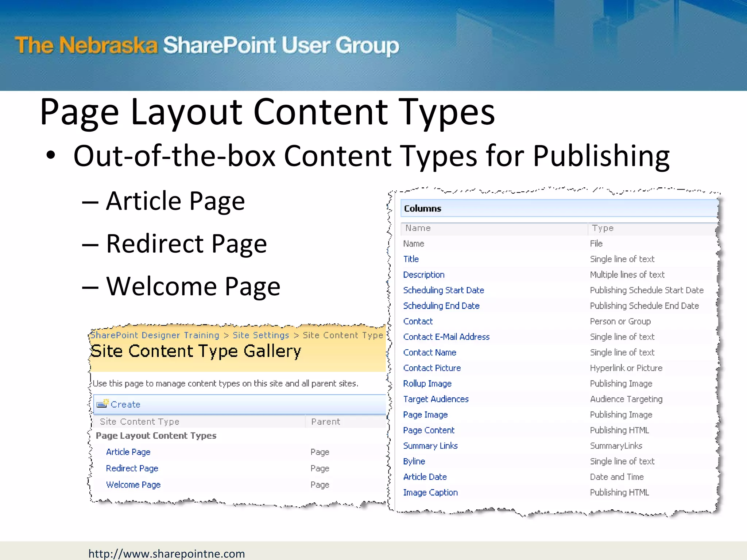Click 'Page' parent of Welcome Page
Viewport: 747px width, 560px height.
[320, 485]
